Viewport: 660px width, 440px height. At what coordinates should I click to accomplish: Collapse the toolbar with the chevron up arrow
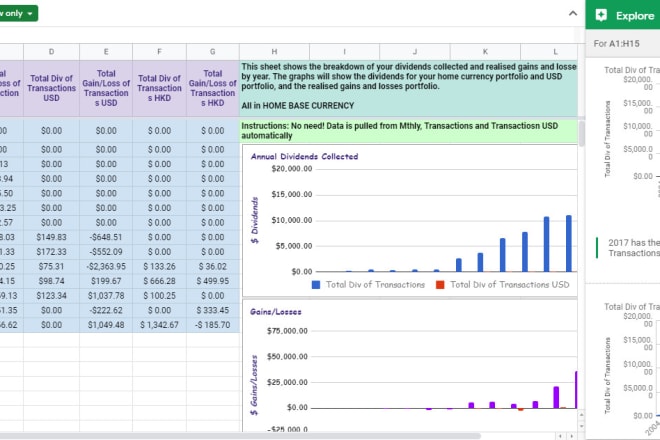(x=573, y=13)
